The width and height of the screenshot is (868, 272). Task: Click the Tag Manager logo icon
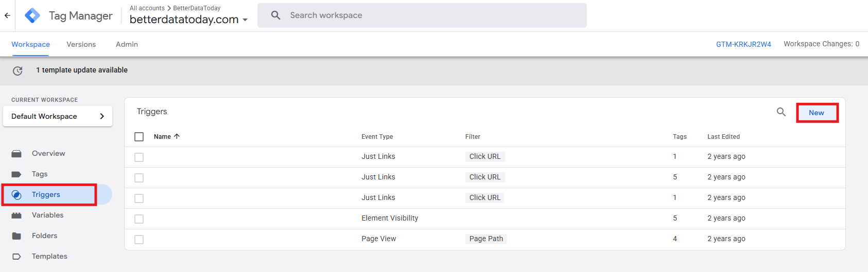pos(32,15)
